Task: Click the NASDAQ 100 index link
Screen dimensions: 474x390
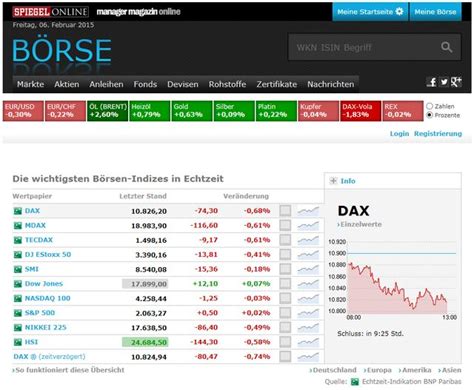Action: [x=48, y=298]
